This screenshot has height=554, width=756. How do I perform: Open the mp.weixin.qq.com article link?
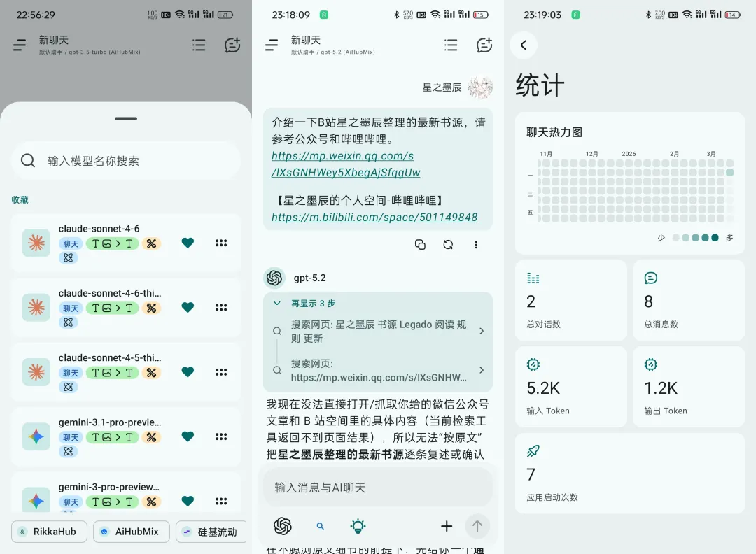tap(346, 164)
